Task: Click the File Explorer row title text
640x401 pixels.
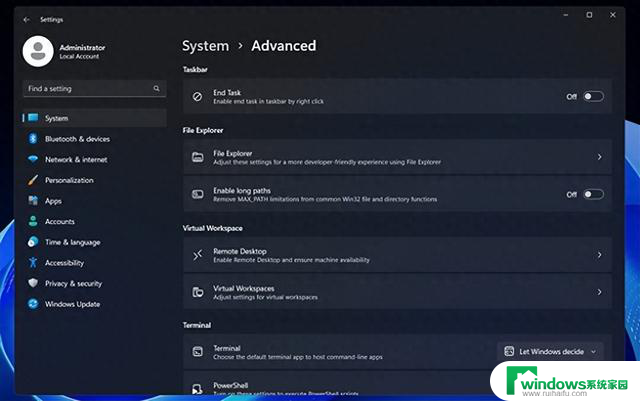Action: (232, 154)
